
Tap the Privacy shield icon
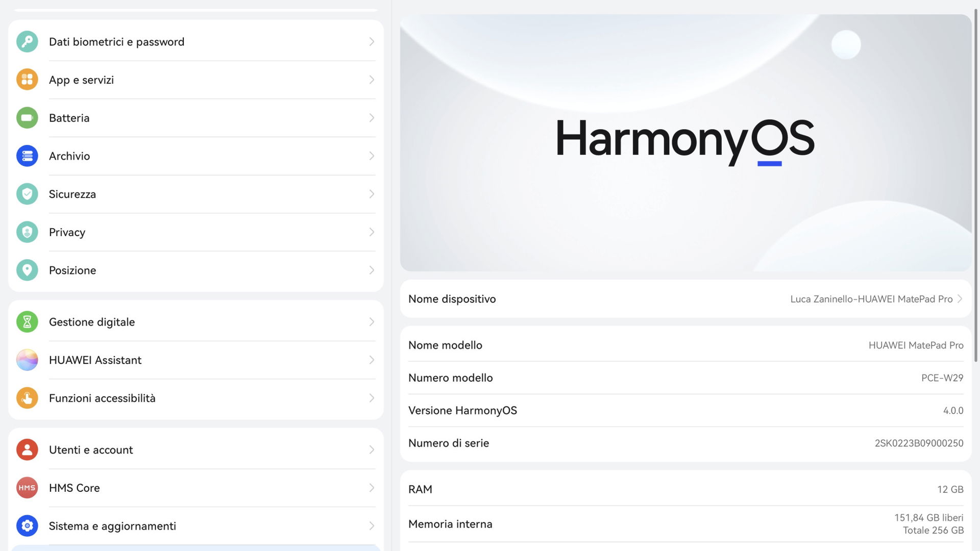click(x=27, y=232)
